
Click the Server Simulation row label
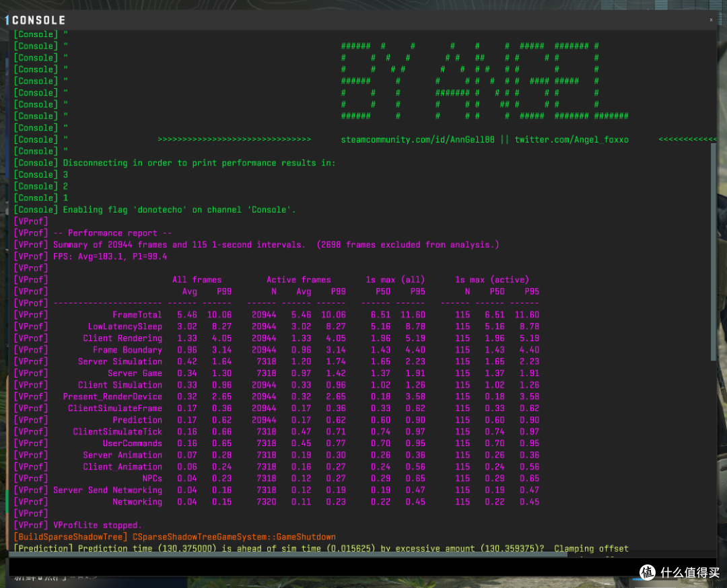(x=120, y=361)
